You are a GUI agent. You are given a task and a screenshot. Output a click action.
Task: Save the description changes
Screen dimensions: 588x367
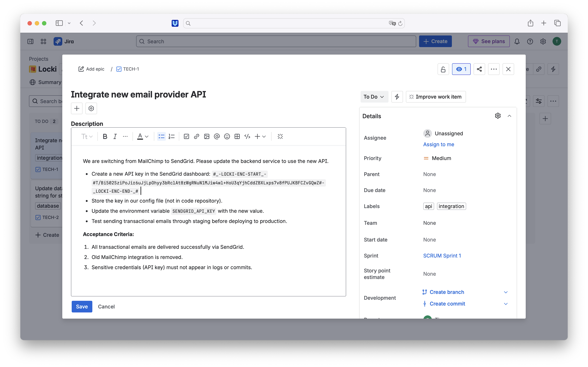point(82,307)
